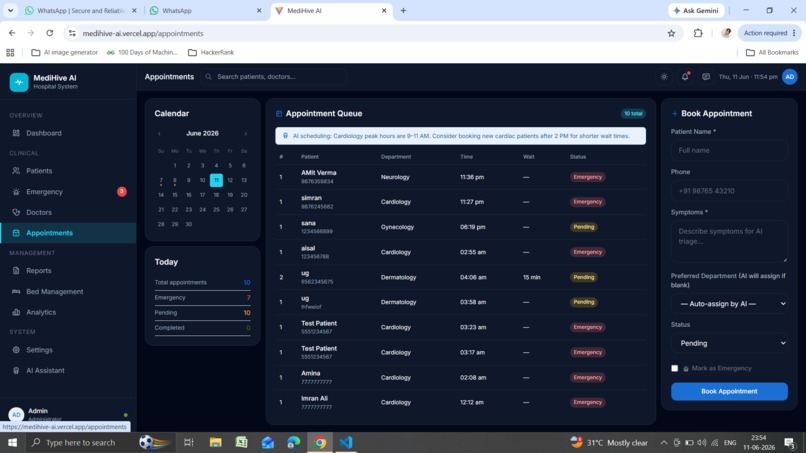
Task: Select June 30 in the calendar
Action: pos(189,224)
